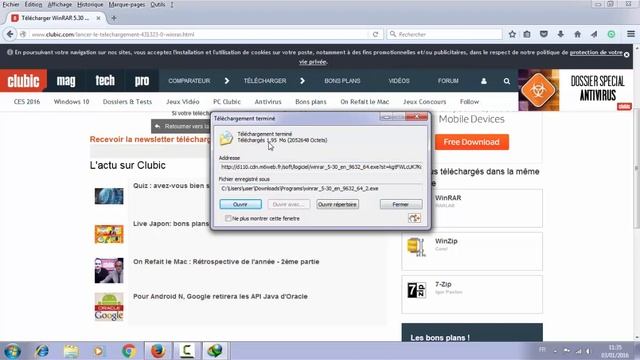
Task: Open the Historique menu
Action: pyautogui.click(x=90, y=4)
